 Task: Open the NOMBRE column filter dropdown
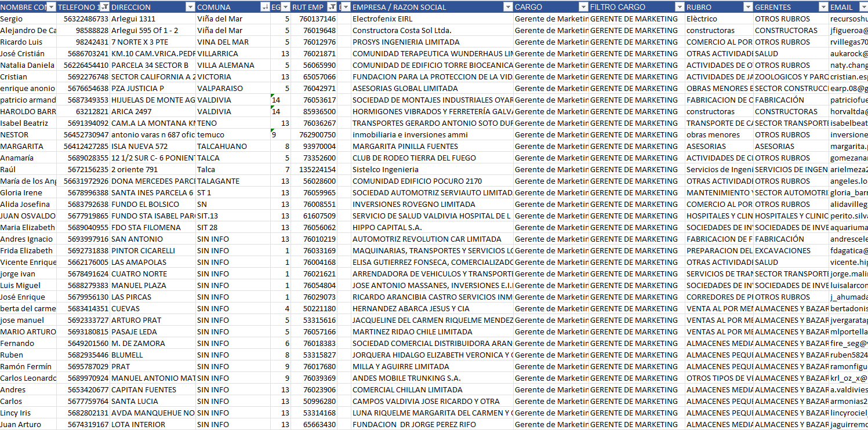point(51,7)
